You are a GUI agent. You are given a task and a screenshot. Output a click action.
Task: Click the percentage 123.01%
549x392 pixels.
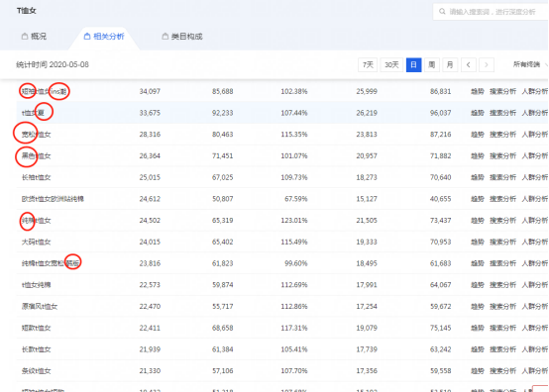pyautogui.click(x=294, y=221)
